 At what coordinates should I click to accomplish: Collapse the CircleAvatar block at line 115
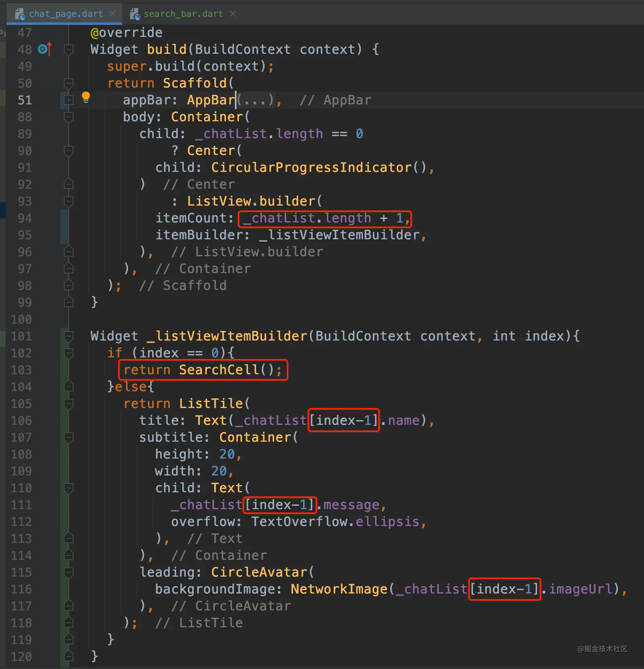tap(69, 572)
